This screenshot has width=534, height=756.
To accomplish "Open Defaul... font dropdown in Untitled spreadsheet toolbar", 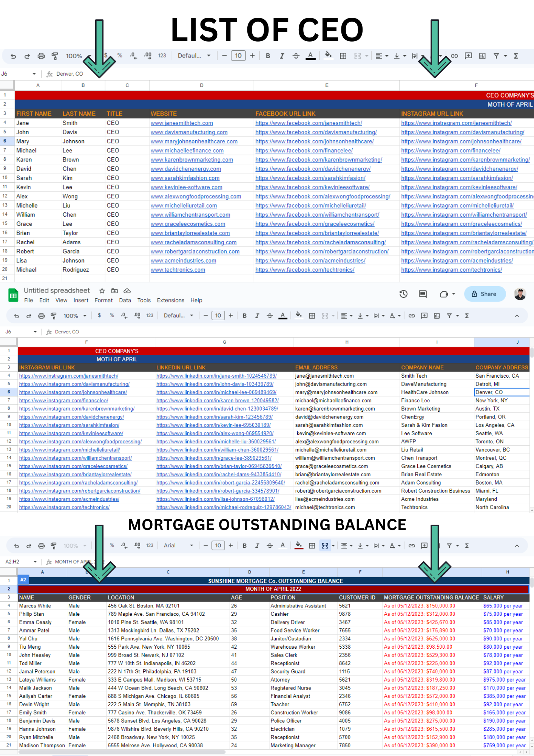I will pos(178,316).
